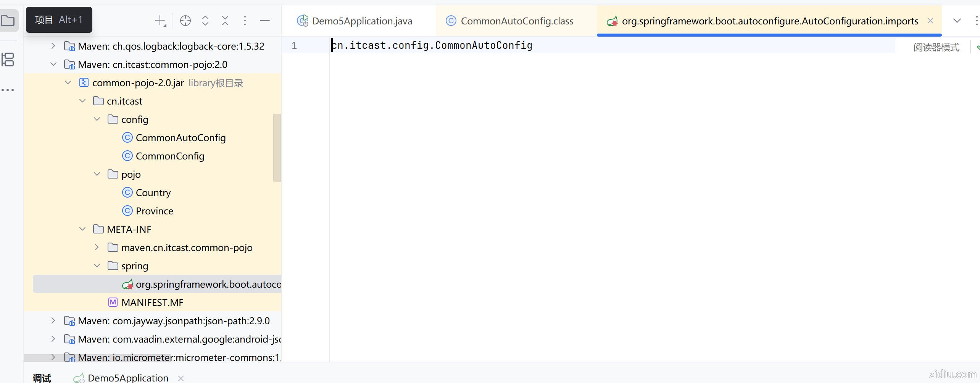Image resolution: width=980 pixels, height=383 pixels.
Task: Click the project tree vertical scrollbar
Action: [x=277, y=147]
